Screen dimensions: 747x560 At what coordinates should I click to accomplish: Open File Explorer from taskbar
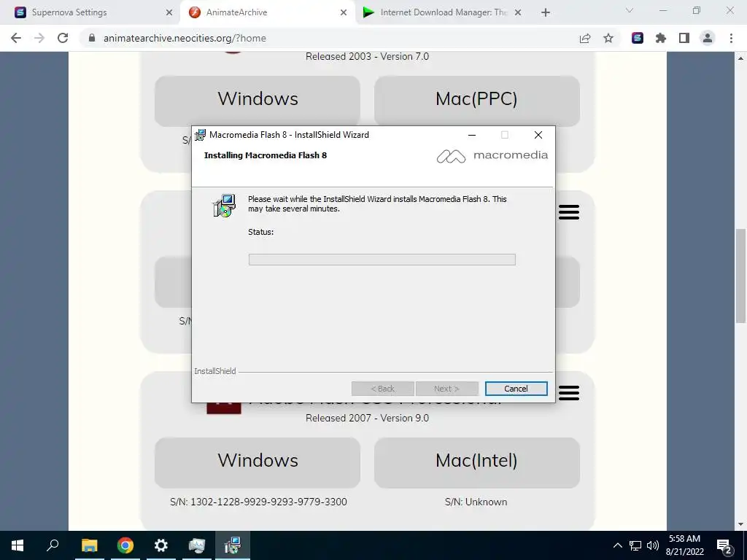click(x=89, y=545)
